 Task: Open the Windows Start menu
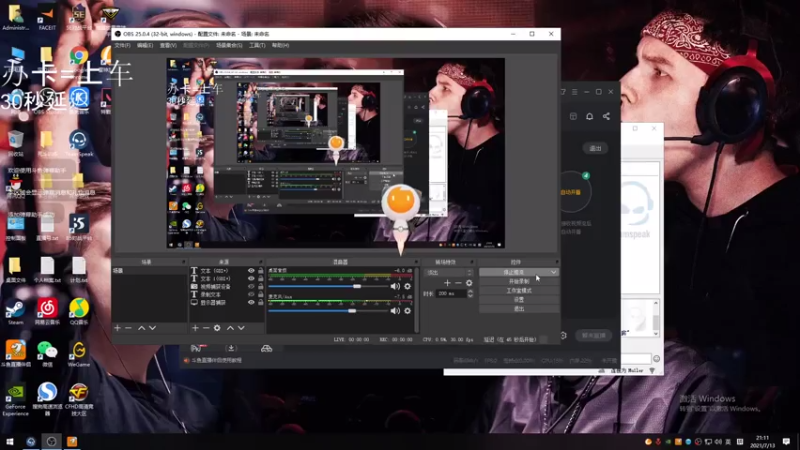click(9, 442)
